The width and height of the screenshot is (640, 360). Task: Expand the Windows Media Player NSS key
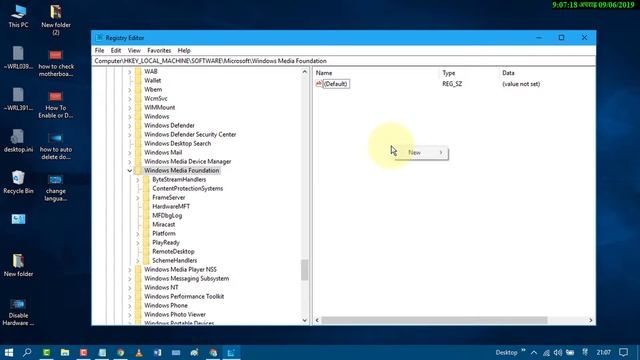(130, 269)
